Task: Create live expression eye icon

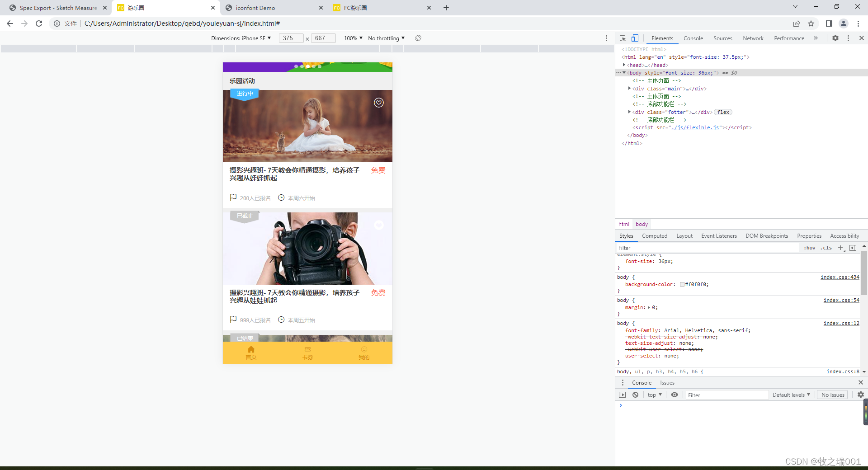Action: (x=675, y=395)
